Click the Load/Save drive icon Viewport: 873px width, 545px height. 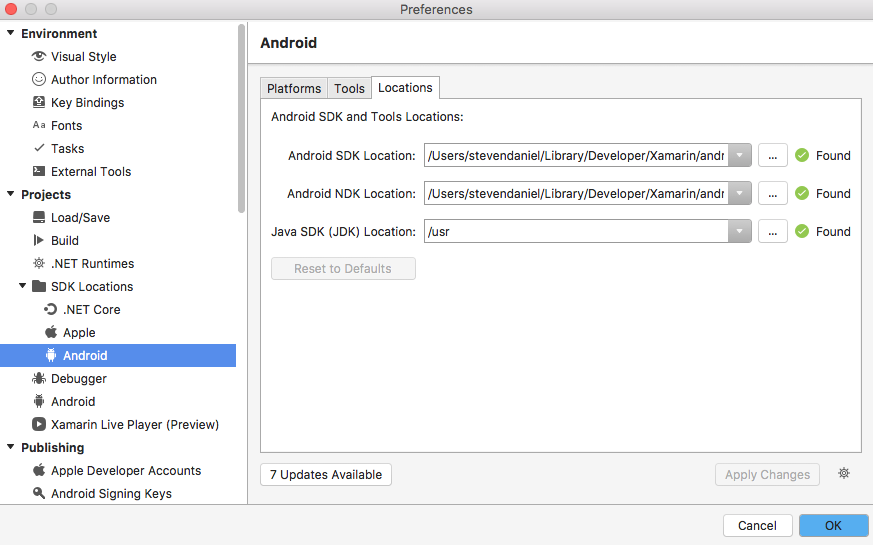38,217
